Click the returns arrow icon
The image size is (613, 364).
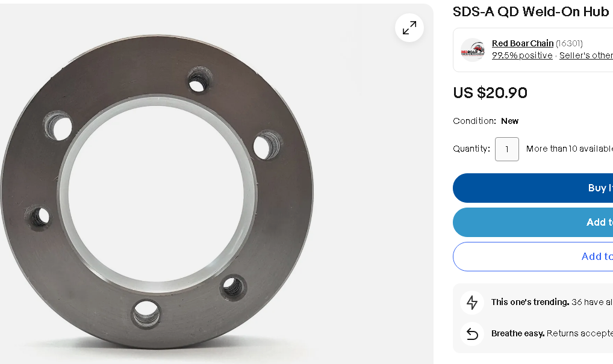point(472,333)
